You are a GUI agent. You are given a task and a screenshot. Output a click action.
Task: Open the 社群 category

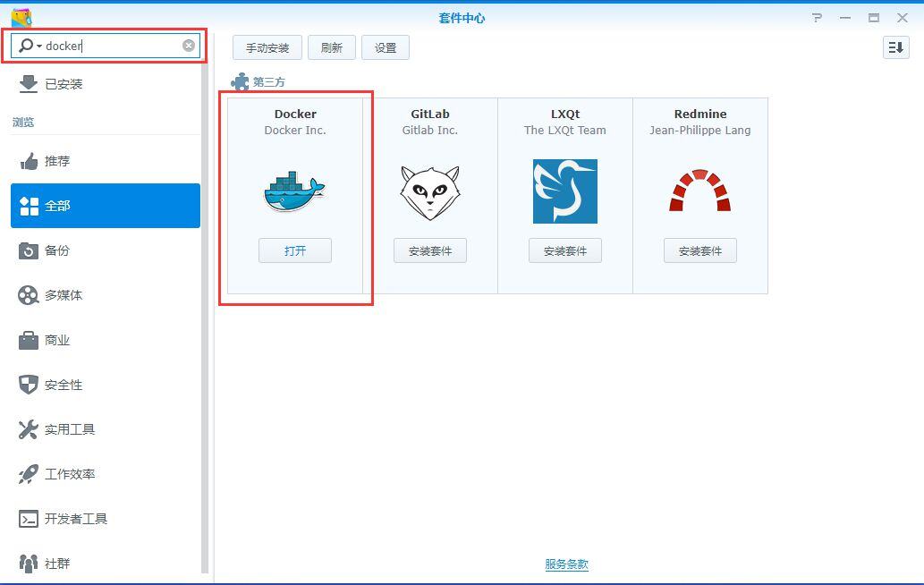(106, 564)
